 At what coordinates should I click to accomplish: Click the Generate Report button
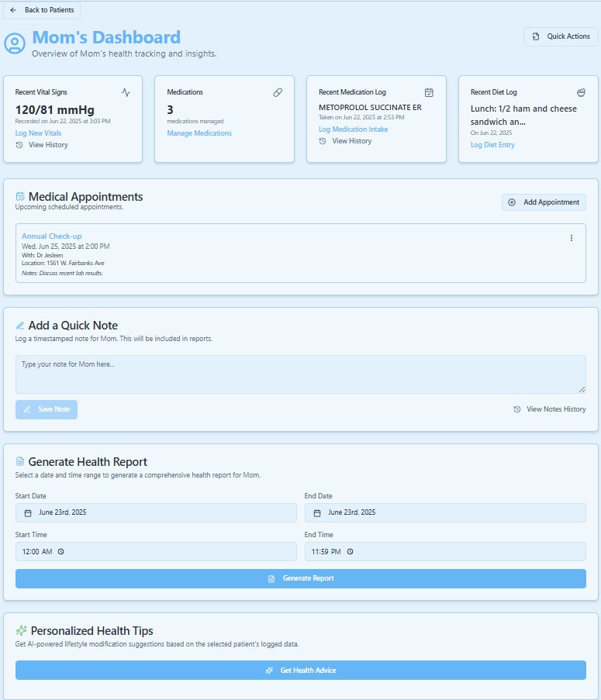tap(300, 578)
